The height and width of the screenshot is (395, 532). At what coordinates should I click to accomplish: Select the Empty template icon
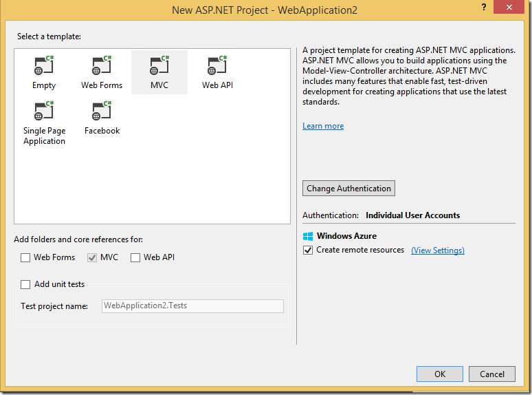click(x=44, y=65)
